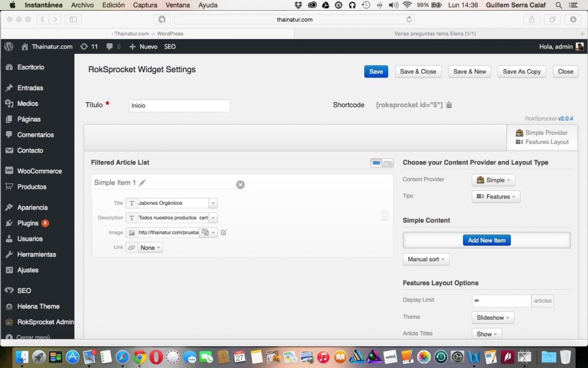The height and width of the screenshot is (368, 588).
Task: Click the RokSprocket v2.0.4 version link
Action: click(x=565, y=119)
